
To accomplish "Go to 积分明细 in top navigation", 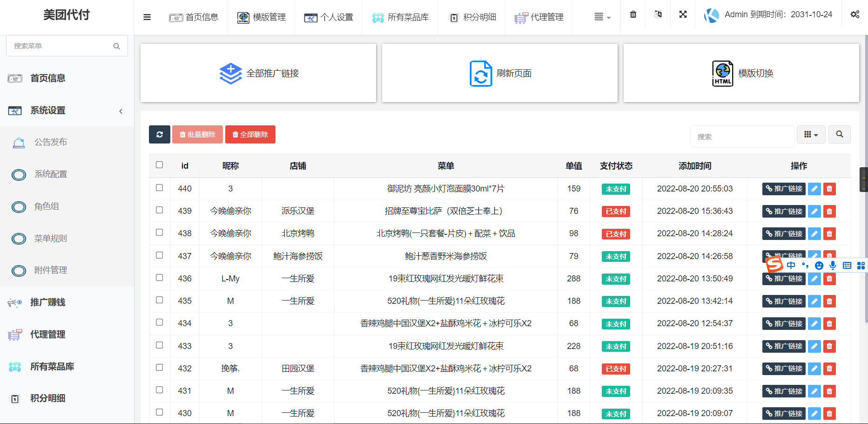I will pyautogui.click(x=472, y=17).
